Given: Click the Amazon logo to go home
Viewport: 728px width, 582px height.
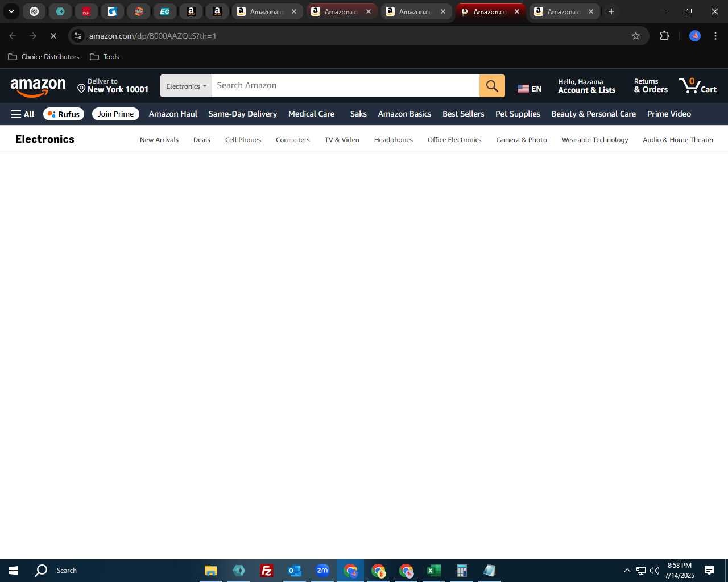Looking at the screenshot, I should pyautogui.click(x=38, y=86).
